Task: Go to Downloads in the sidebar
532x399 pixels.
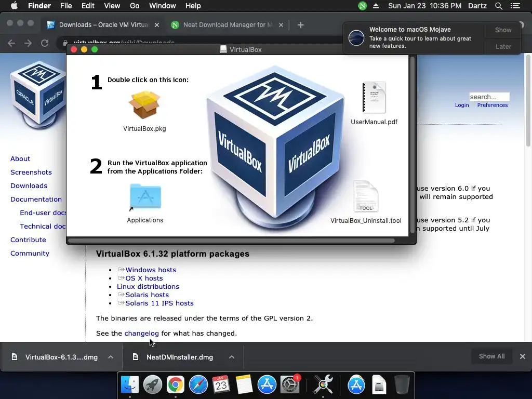Action: (x=29, y=185)
